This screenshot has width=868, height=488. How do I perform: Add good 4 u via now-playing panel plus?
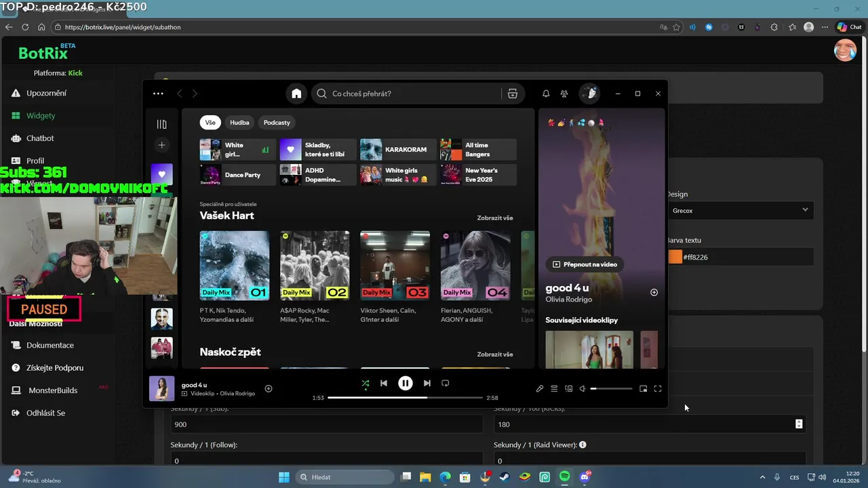tap(654, 293)
